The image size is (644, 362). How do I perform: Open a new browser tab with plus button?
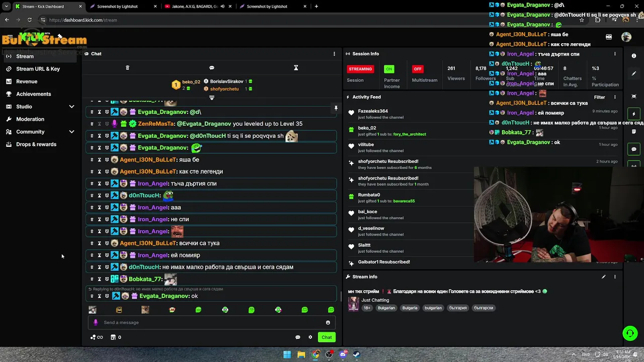[x=316, y=7]
